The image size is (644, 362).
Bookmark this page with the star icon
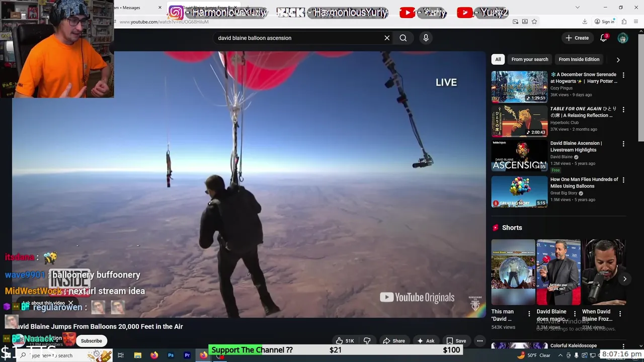[534, 22]
